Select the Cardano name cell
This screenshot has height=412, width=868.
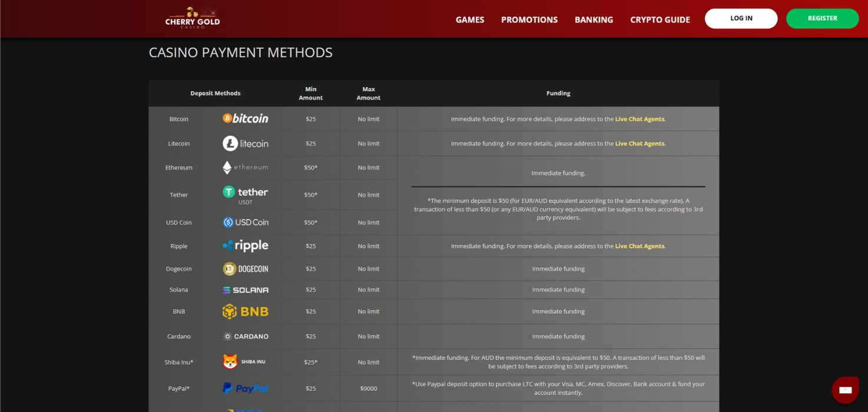click(179, 336)
